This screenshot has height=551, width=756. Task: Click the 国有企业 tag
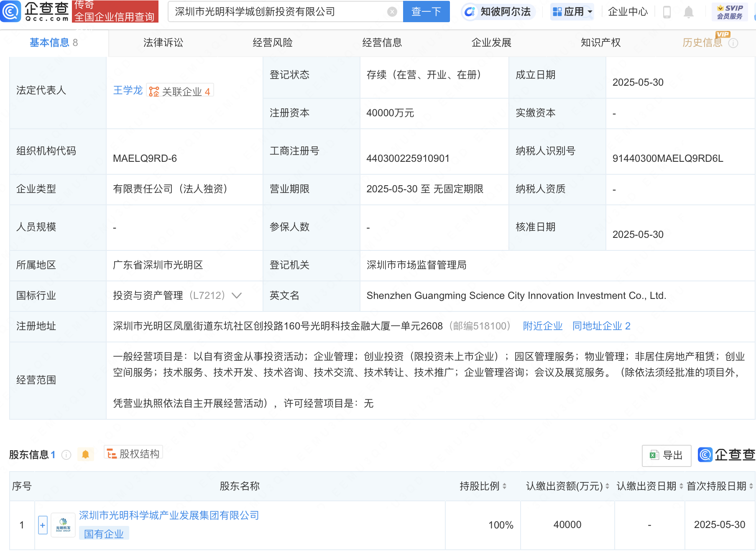(104, 534)
